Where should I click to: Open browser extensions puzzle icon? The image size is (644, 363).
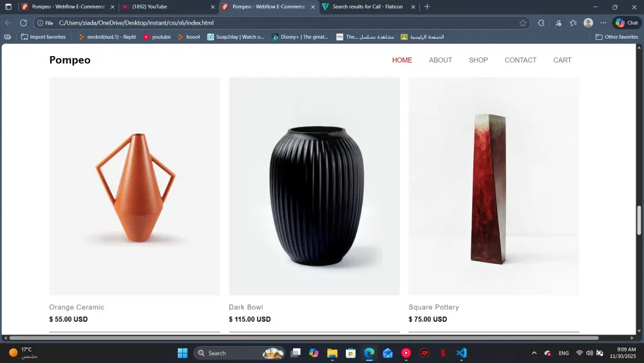coord(541,23)
